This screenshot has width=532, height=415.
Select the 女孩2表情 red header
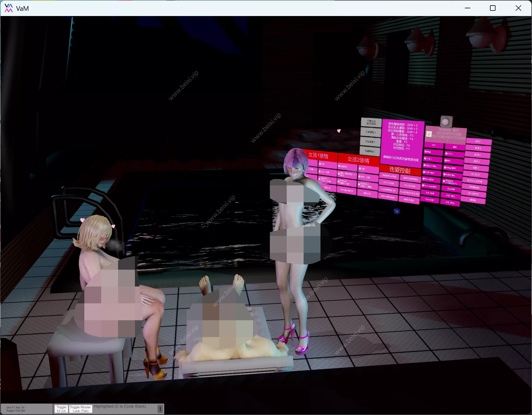click(x=358, y=160)
